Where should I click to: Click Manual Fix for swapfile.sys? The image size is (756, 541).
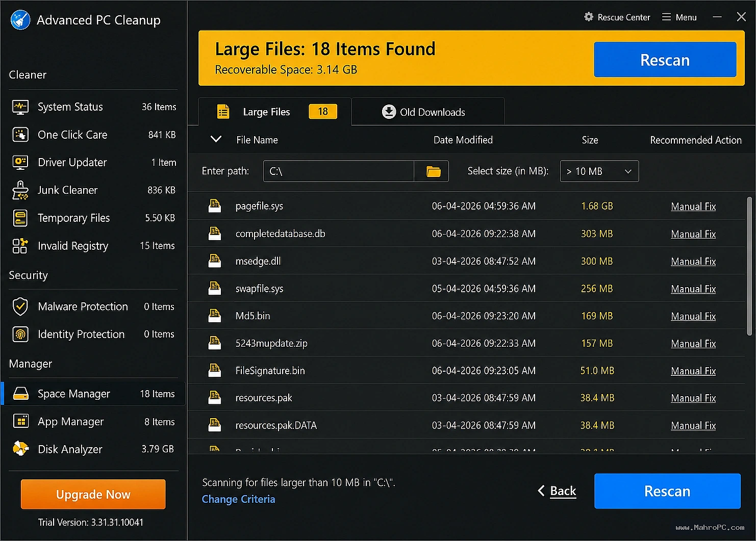[x=693, y=289]
